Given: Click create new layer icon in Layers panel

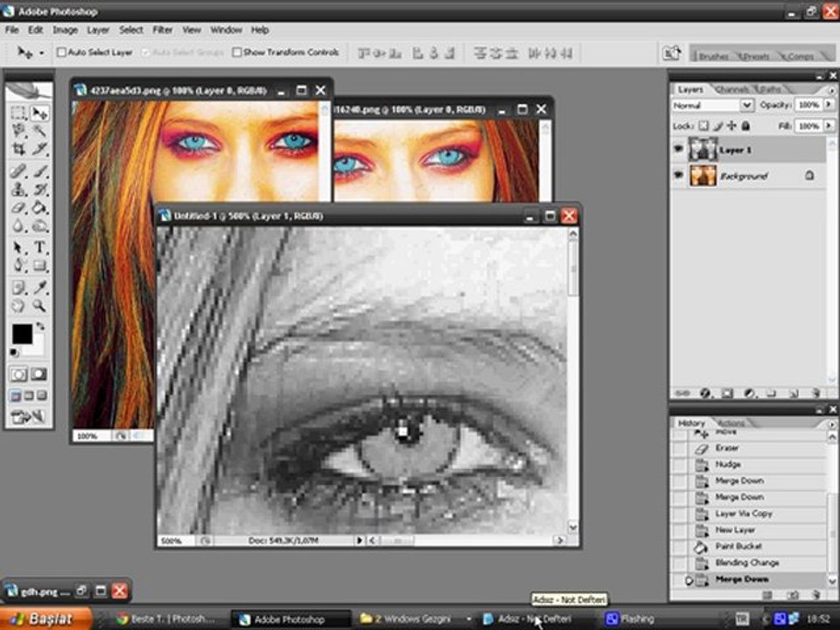Looking at the screenshot, I should 794,393.
